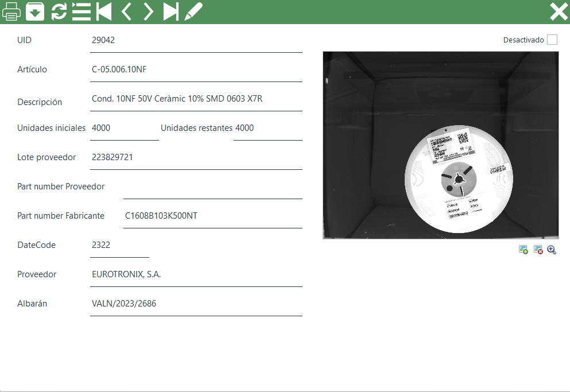The height and width of the screenshot is (392, 570).
Task: Click the component reel photo
Action: (x=440, y=145)
